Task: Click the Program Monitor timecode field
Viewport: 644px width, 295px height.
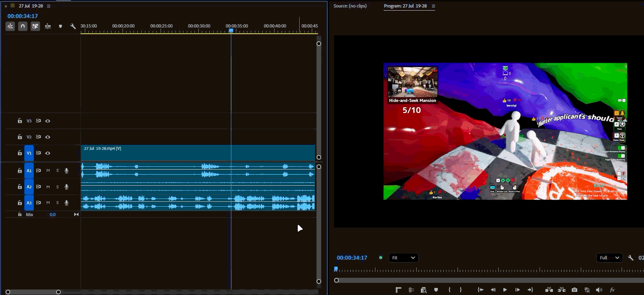Action: click(352, 258)
